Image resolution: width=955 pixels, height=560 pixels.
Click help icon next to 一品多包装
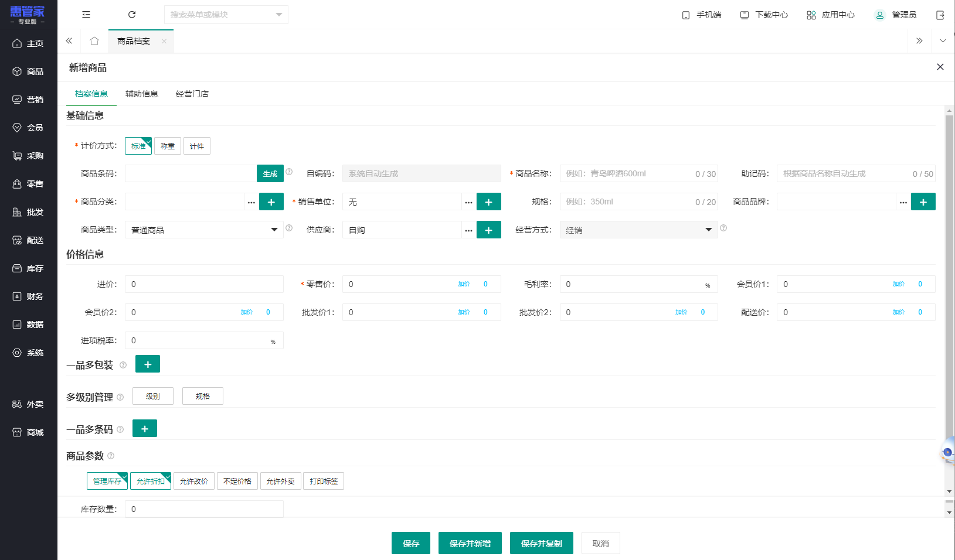coord(123,365)
